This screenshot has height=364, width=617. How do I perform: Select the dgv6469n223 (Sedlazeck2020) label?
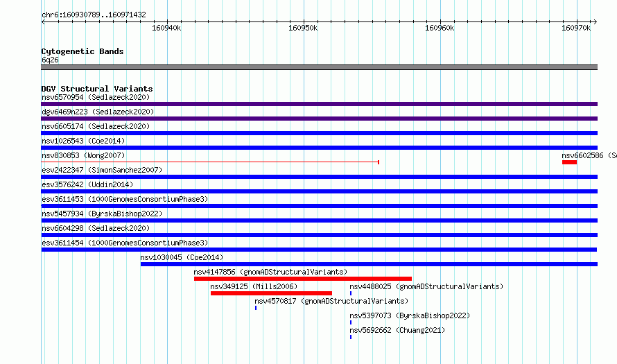(x=98, y=112)
